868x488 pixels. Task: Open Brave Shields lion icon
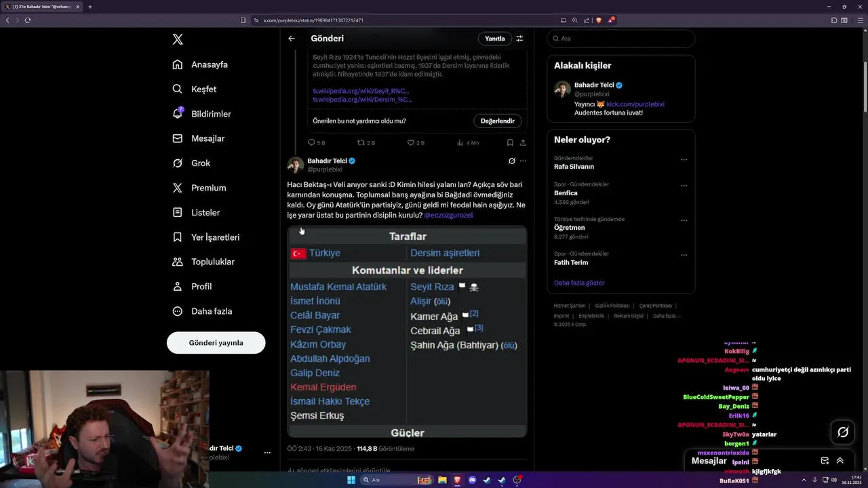tap(599, 20)
